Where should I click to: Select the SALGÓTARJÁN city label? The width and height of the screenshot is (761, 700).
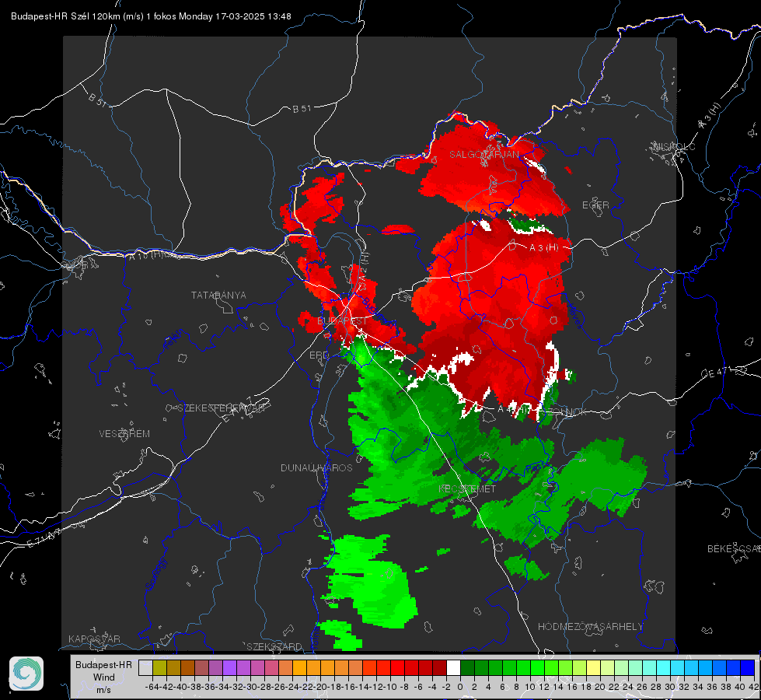483,155
